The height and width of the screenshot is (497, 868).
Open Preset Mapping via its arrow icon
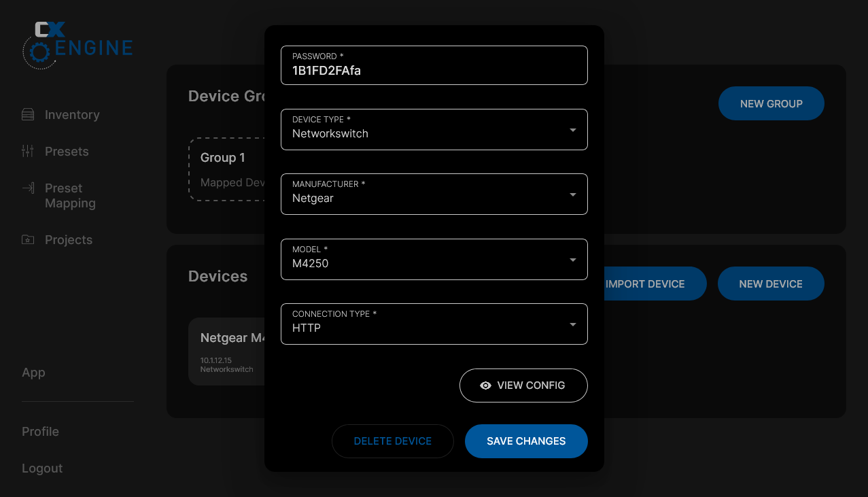point(28,188)
